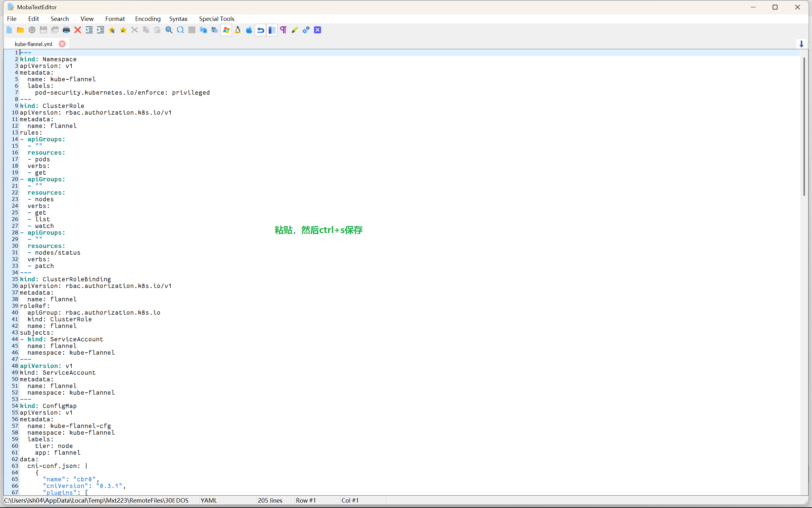812x508 pixels.
Task: Toggle bookmark with the star and paperclip icon
Action: click(x=112, y=30)
